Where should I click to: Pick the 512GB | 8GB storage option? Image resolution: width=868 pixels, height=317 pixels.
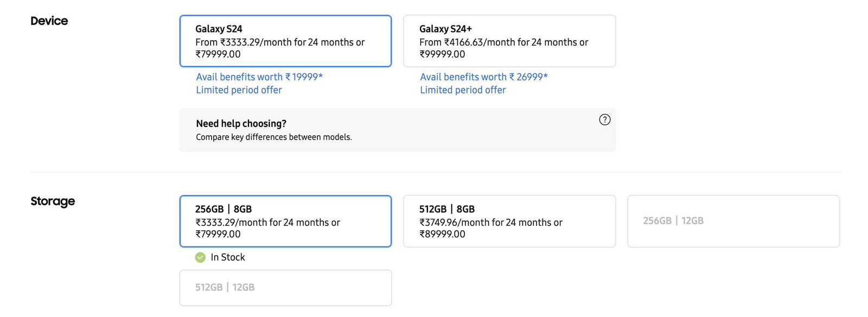[x=509, y=221]
